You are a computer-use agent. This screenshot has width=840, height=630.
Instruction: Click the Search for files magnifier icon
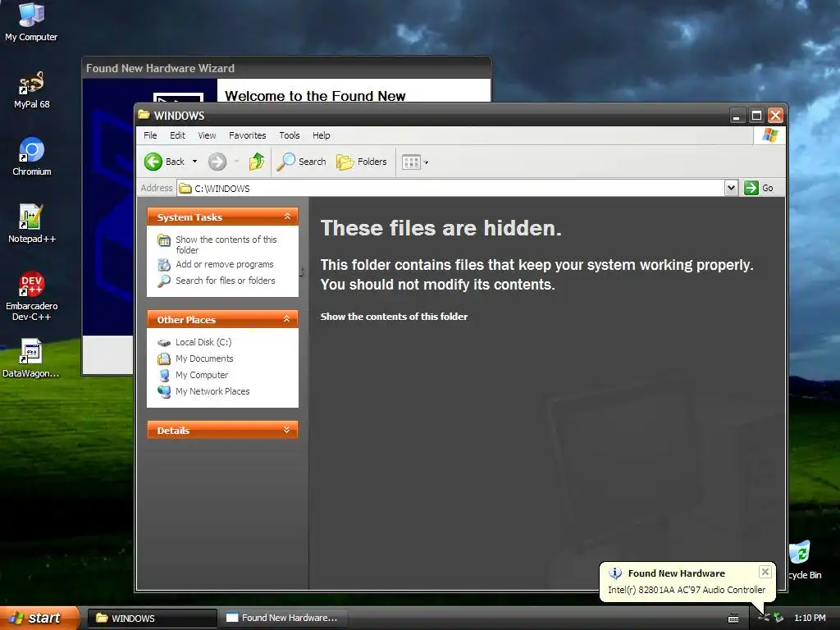(x=164, y=281)
